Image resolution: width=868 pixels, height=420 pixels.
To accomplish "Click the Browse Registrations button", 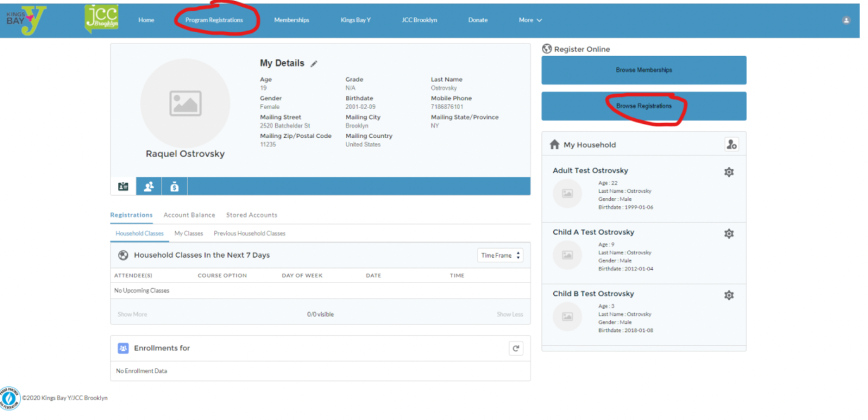I will (644, 106).
